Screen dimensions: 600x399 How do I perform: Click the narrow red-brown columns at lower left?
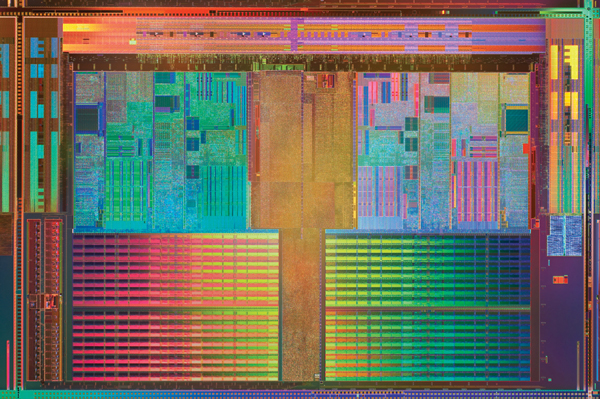coord(45,300)
